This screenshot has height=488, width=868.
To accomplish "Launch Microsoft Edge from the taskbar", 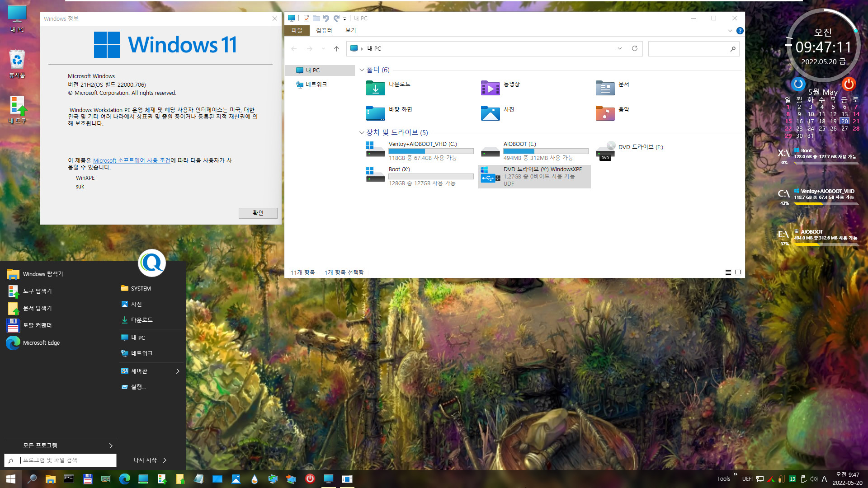I will pos(124,479).
